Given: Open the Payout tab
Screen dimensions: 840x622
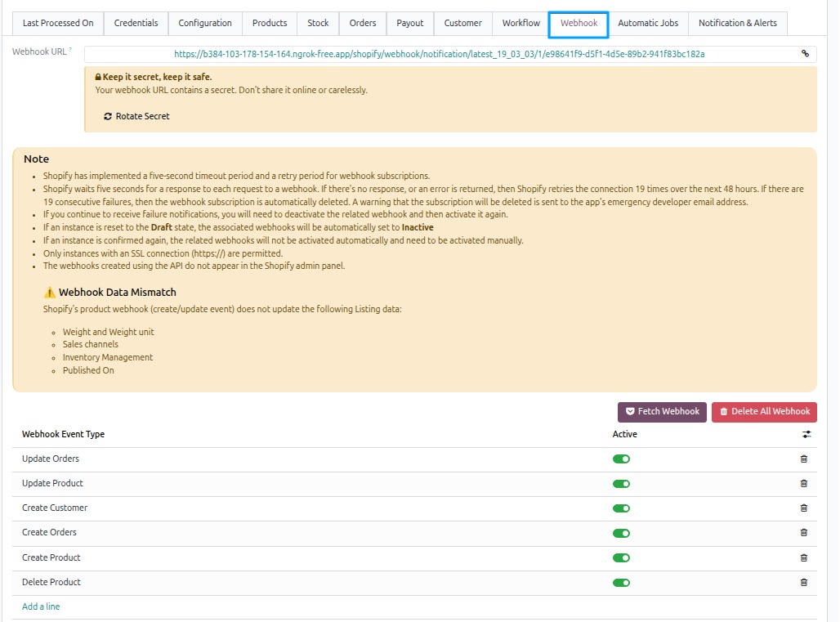Looking at the screenshot, I should 410,23.
